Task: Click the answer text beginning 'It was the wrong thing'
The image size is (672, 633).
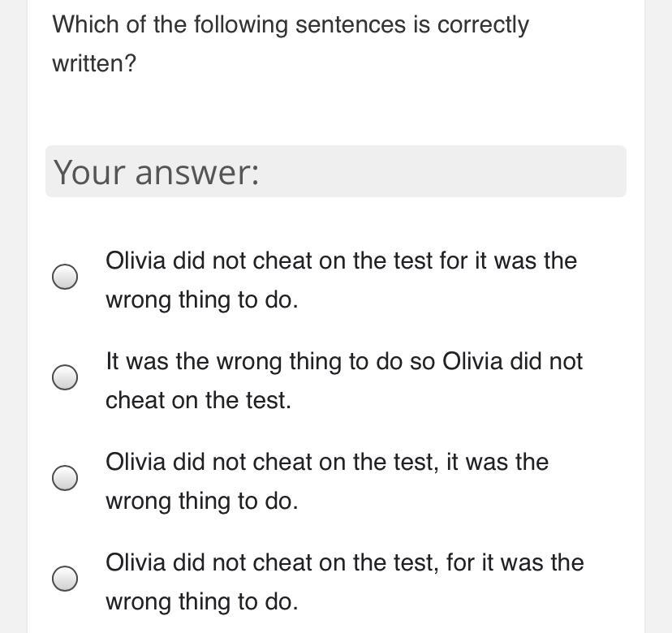Action: pyautogui.click(x=343, y=362)
